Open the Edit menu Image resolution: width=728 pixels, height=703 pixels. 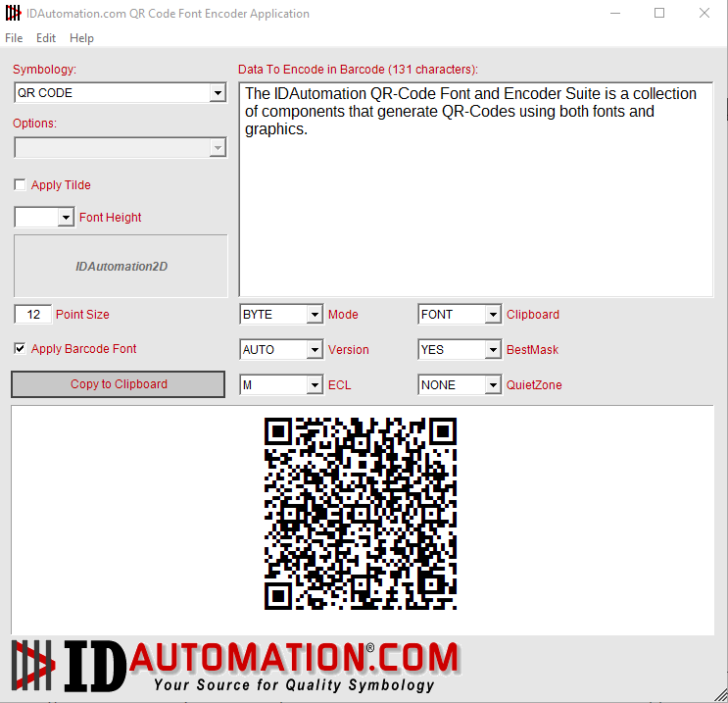click(x=46, y=38)
